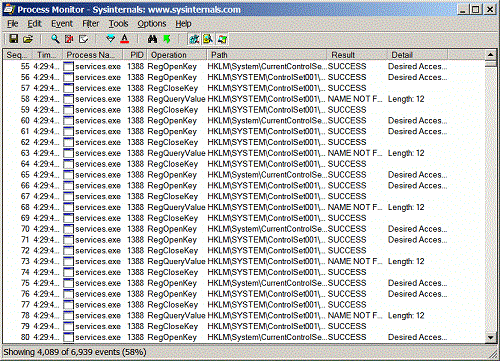Select RegCloseKey operation in row 57
The height and width of the screenshot is (361, 500).
point(173,88)
